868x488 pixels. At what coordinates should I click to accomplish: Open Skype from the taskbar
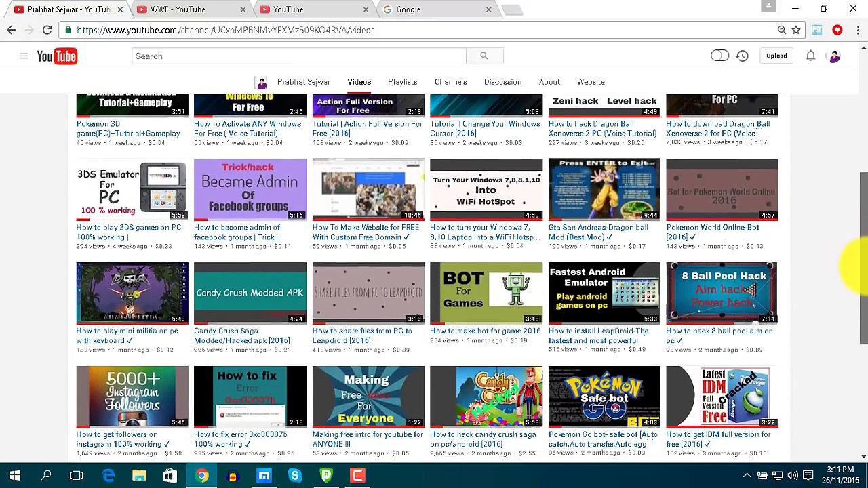295,476
